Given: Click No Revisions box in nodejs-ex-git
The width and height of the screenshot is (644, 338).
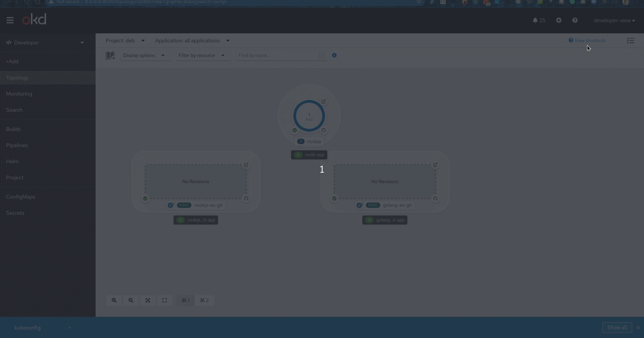Looking at the screenshot, I should 196,181.
